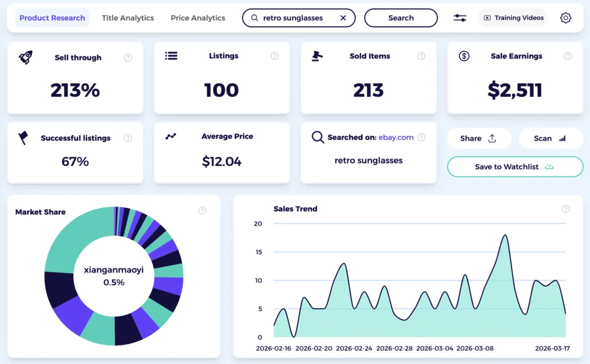
Task: Save results to Watchlist
Action: coord(515,166)
